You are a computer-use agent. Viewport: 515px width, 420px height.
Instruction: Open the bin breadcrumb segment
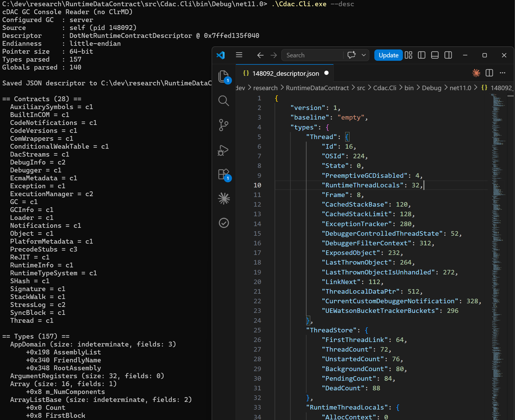(409, 88)
